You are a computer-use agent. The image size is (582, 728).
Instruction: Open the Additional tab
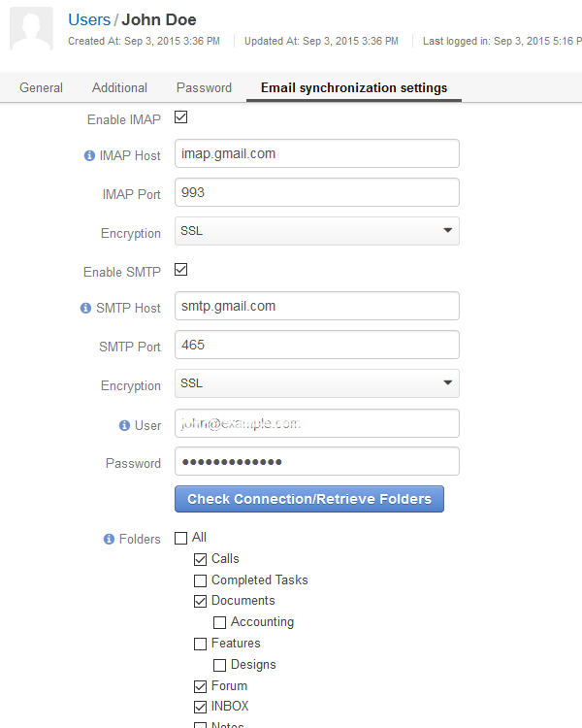[x=119, y=87]
